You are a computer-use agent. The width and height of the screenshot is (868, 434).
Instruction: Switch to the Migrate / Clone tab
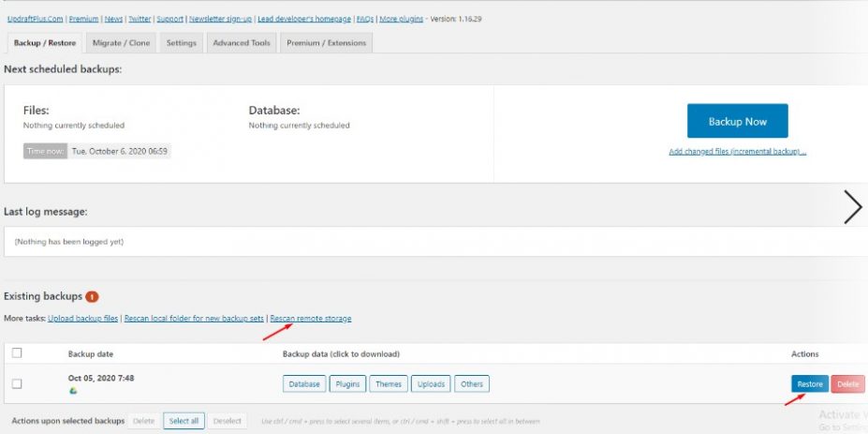point(121,43)
